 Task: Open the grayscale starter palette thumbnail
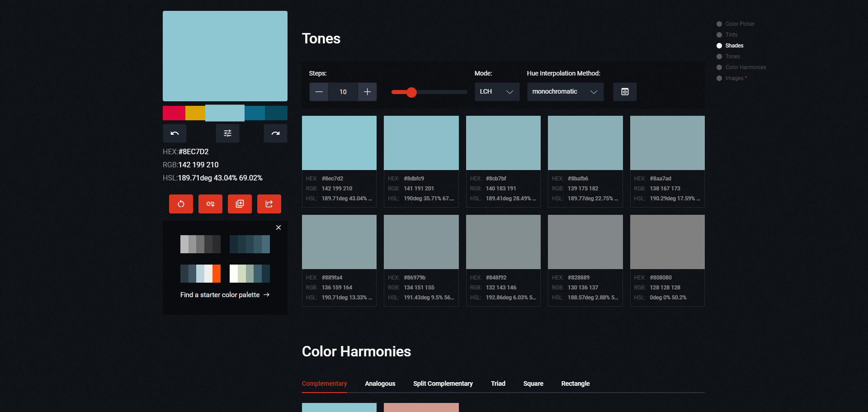(x=200, y=244)
